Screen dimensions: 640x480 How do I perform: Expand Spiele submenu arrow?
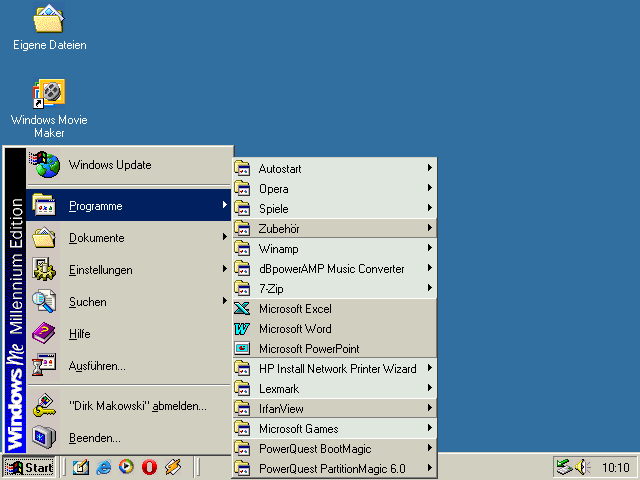coord(429,208)
